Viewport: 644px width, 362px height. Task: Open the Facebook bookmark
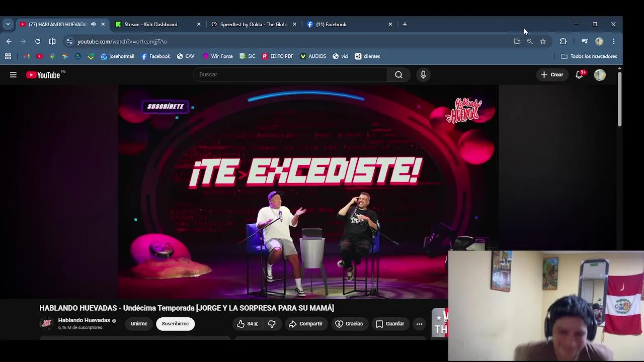(155, 56)
